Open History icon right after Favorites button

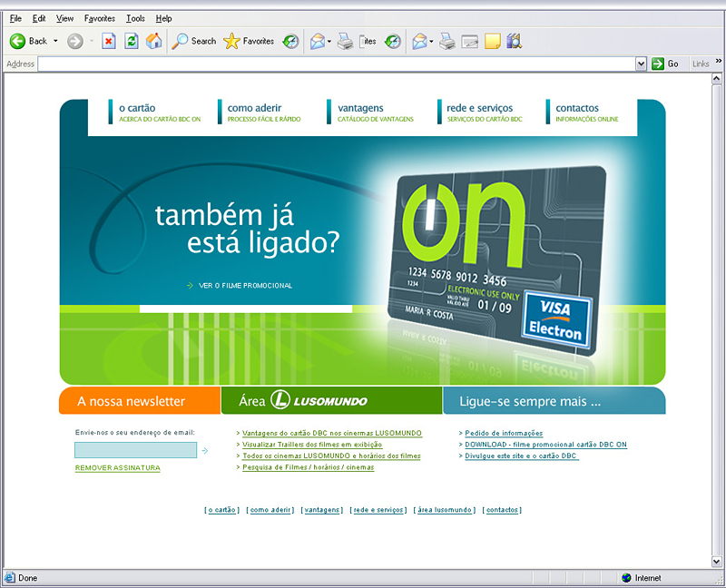coord(290,41)
